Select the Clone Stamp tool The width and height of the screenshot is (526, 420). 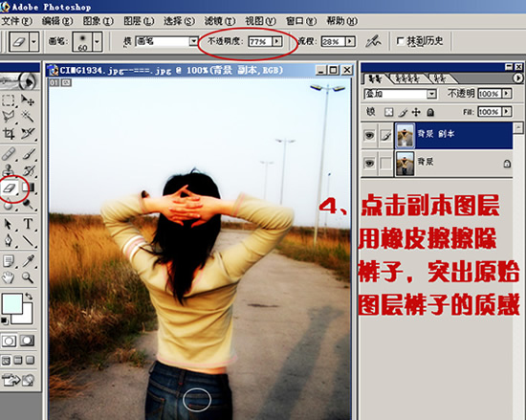[9, 170]
